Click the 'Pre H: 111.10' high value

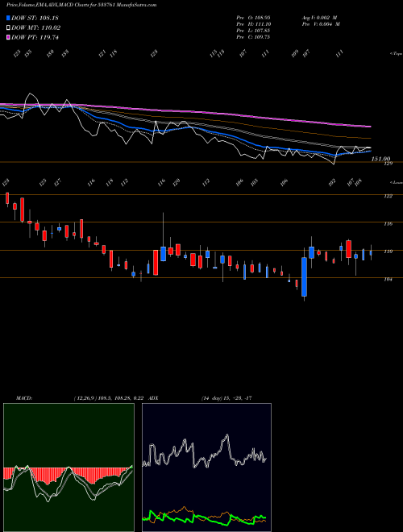(x=253, y=24)
